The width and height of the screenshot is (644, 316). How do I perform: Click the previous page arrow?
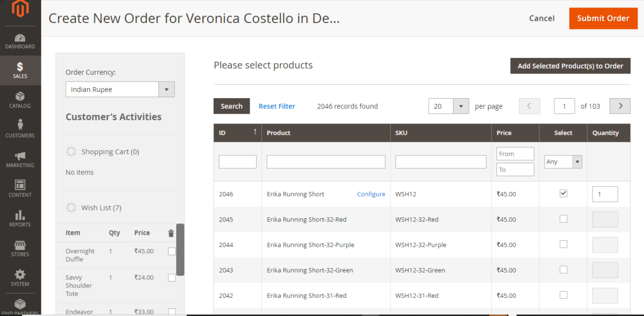pos(529,106)
